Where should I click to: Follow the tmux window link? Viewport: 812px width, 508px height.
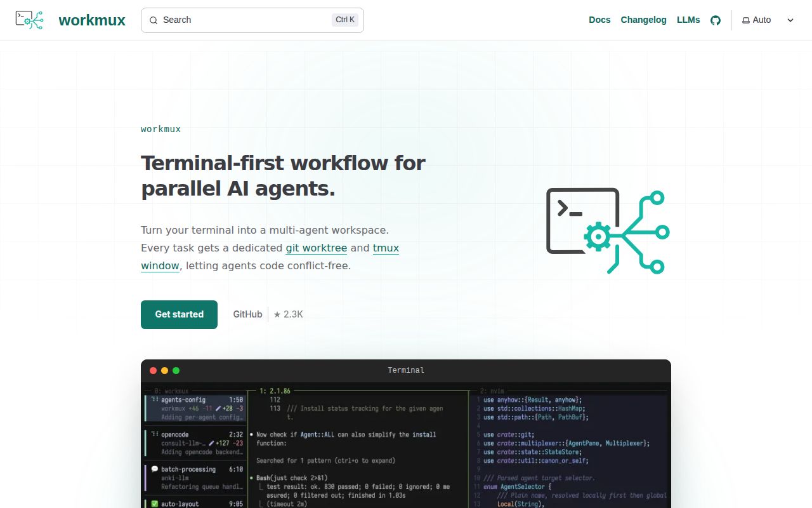[x=386, y=248]
